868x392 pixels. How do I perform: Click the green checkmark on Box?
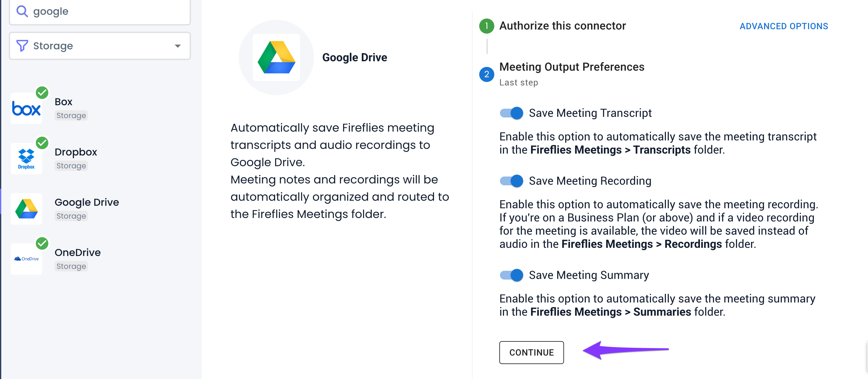click(42, 92)
